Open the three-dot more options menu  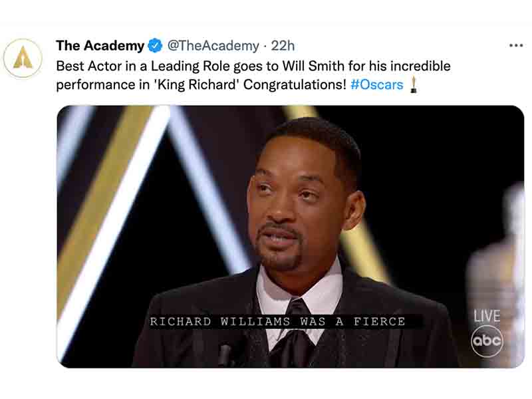(x=516, y=45)
